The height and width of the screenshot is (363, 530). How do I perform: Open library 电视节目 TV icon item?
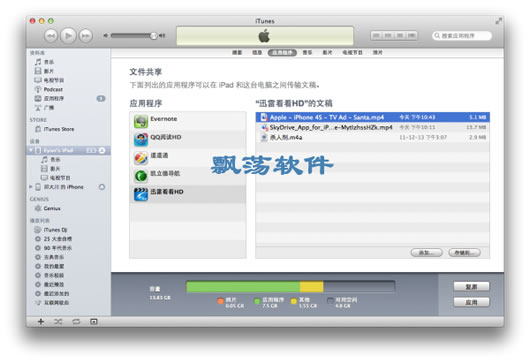click(49, 80)
